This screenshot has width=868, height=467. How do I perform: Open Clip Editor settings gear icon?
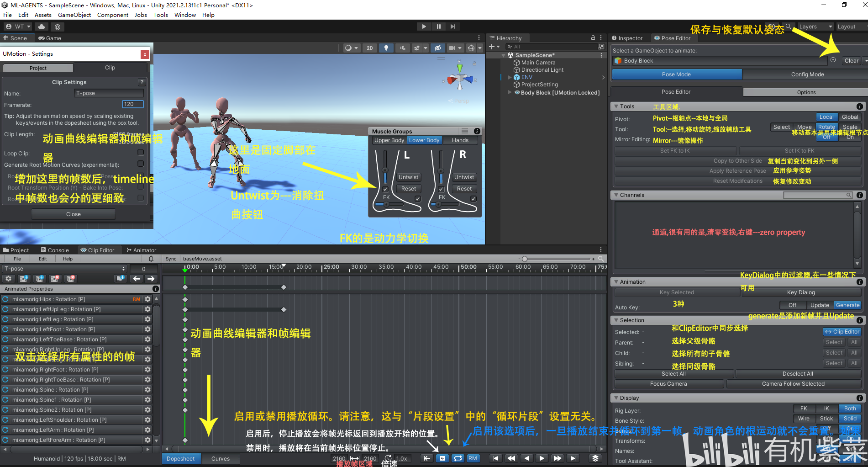[x=8, y=278]
